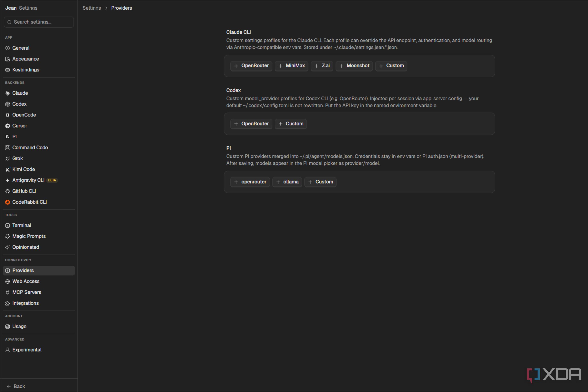Click the Integrations puzzle icon
588x392 pixels.
[7, 303]
